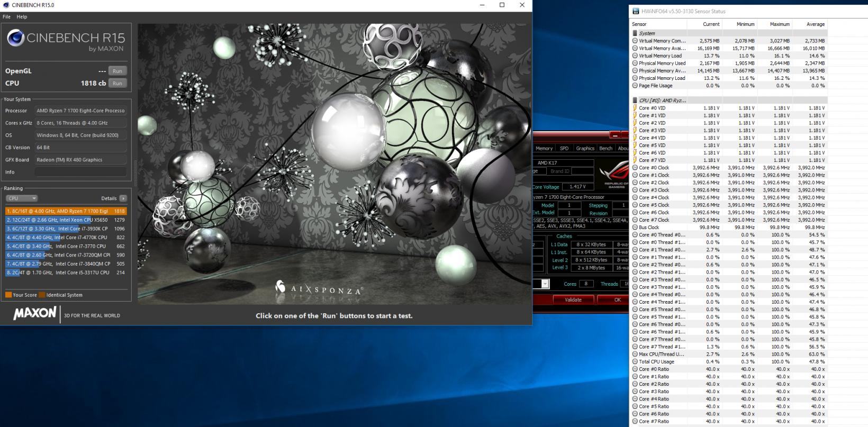Click the Core #4 Clock sensor icon
Screen dimensions: 868x427
(635, 197)
